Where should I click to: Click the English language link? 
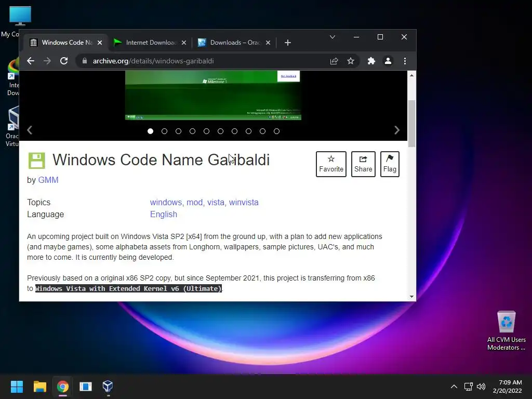(x=164, y=215)
